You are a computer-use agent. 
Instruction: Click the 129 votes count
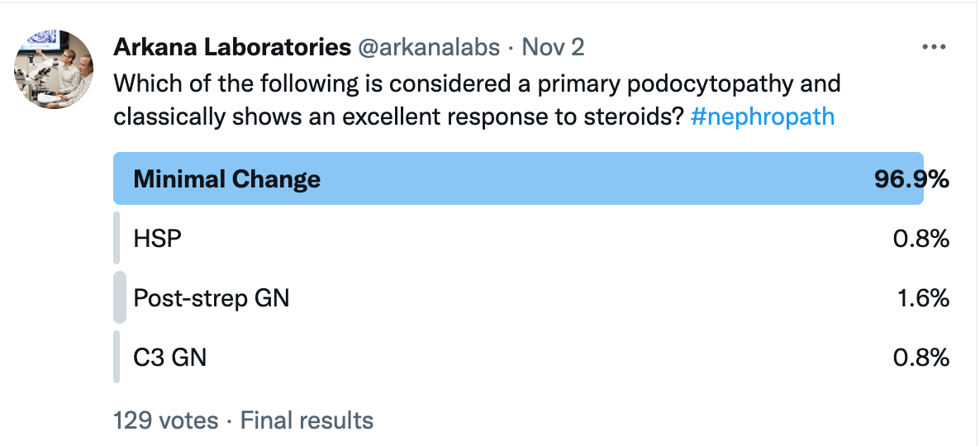pos(165,420)
